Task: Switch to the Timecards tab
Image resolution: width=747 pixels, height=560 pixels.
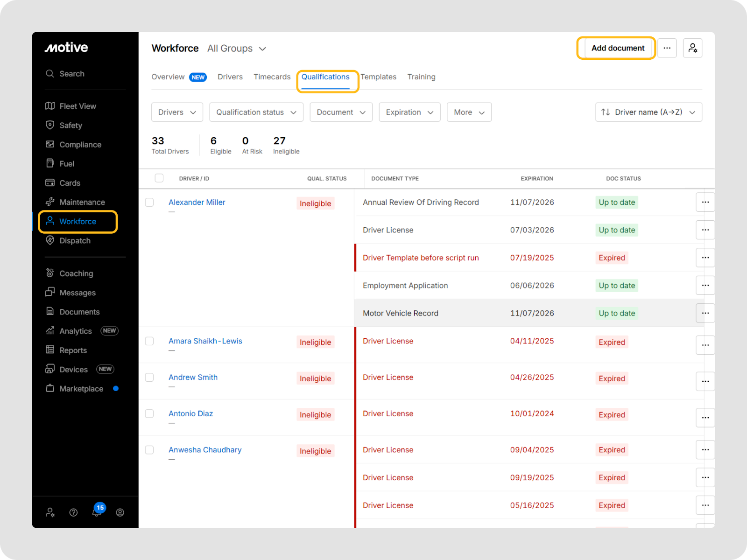Action: coord(272,77)
